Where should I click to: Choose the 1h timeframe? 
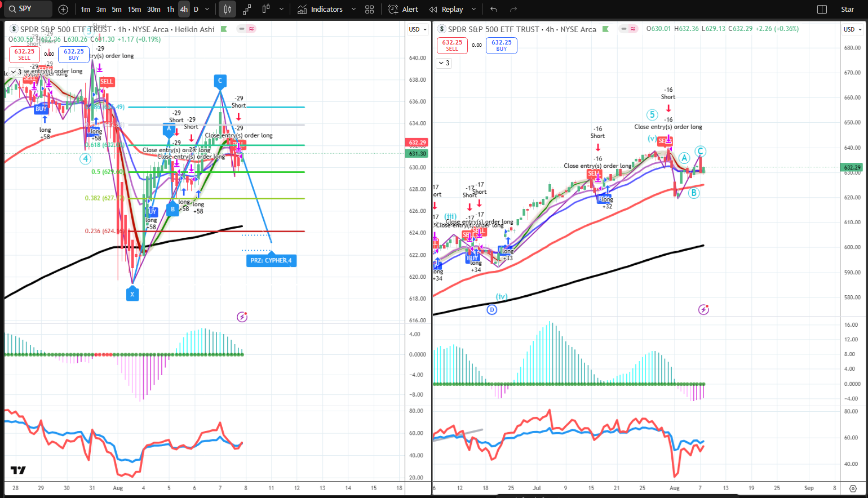[x=170, y=9]
